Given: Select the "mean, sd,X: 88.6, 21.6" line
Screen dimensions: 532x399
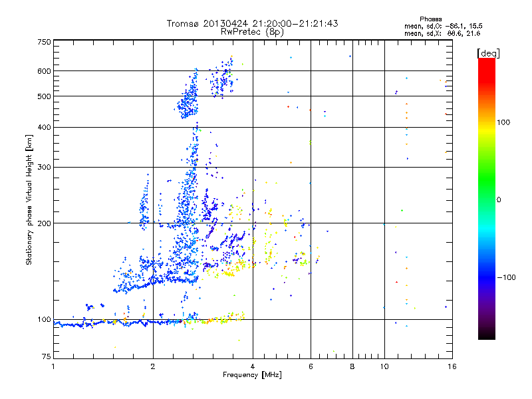Looking at the screenshot, I should 442,33.
